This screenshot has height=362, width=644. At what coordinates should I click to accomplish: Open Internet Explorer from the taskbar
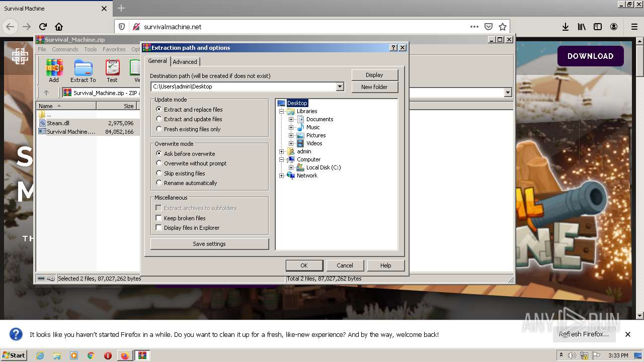point(40,355)
